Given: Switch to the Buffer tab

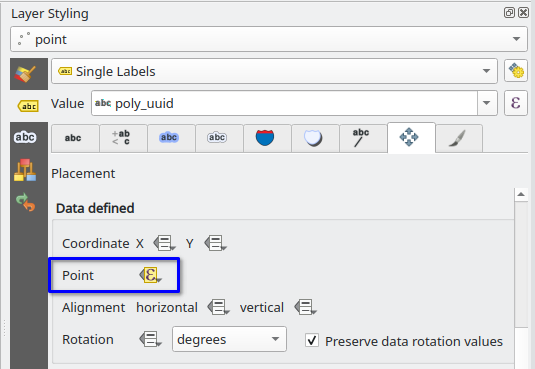Looking at the screenshot, I should click(x=169, y=138).
